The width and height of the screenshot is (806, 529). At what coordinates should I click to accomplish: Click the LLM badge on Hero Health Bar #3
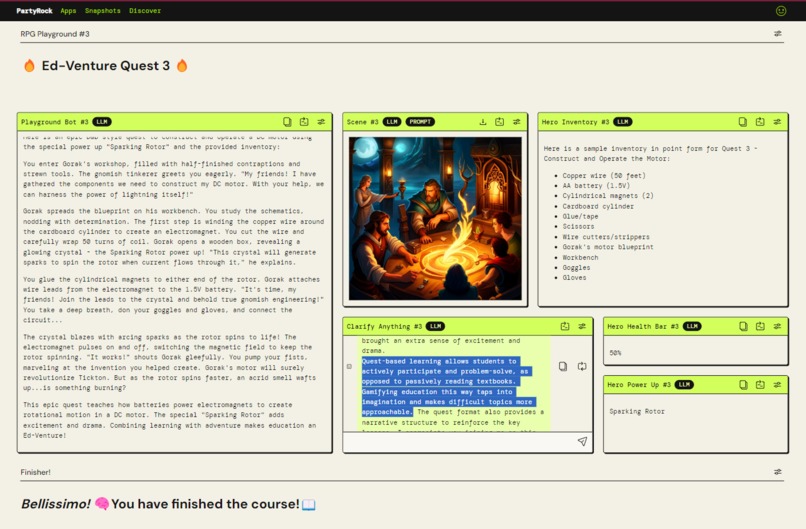(x=692, y=326)
